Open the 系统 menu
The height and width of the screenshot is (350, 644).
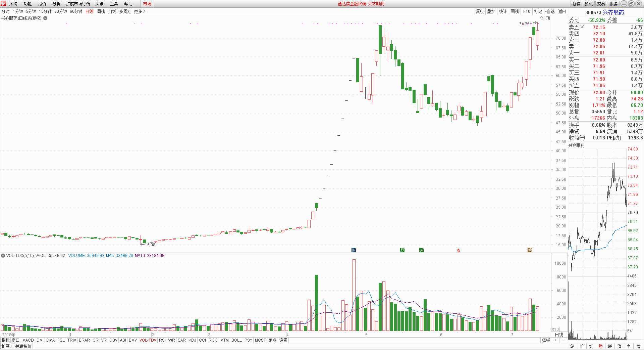pyautogui.click(x=13, y=4)
